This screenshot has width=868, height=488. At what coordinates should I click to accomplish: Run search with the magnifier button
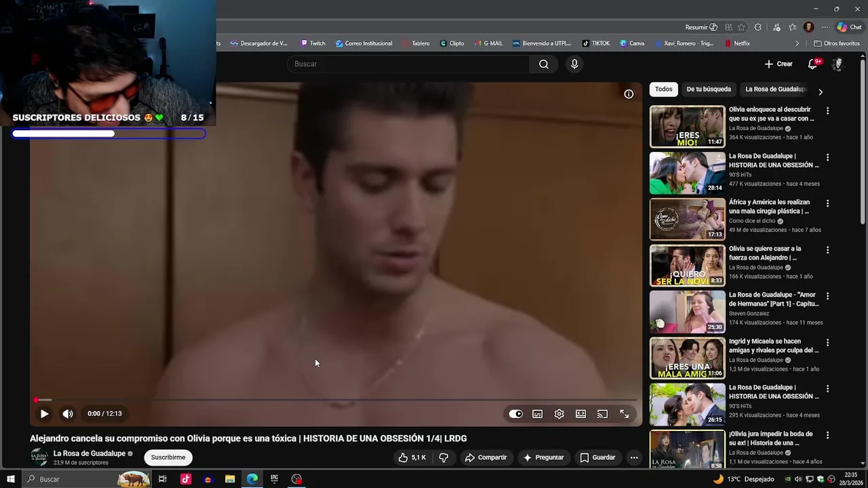pyautogui.click(x=544, y=64)
